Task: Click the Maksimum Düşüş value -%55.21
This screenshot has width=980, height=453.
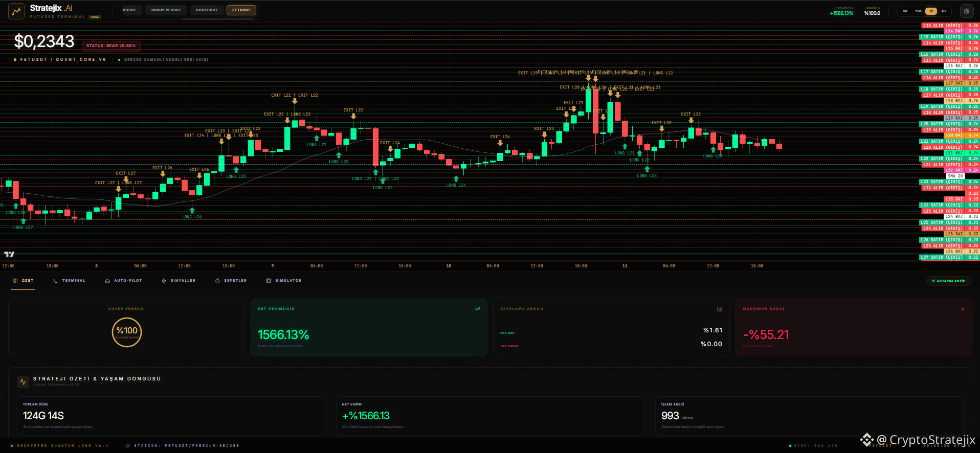Action: pyautogui.click(x=766, y=335)
